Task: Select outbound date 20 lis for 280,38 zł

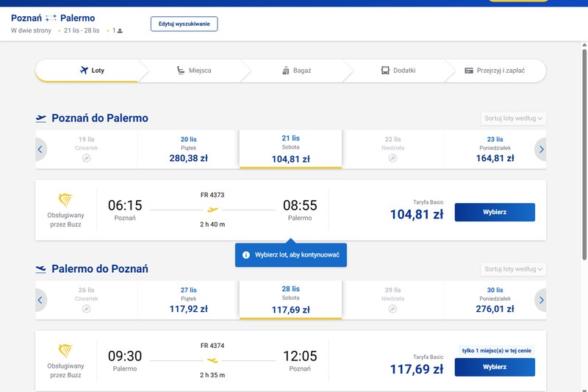Action: pyautogui.click(x=188, y=149)
